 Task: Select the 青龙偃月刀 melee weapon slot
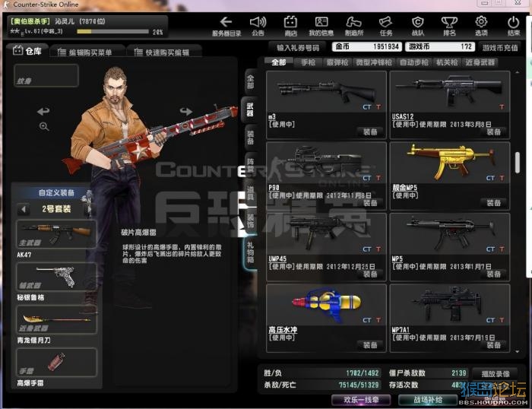pyautogui.click(x=56, y=319)
